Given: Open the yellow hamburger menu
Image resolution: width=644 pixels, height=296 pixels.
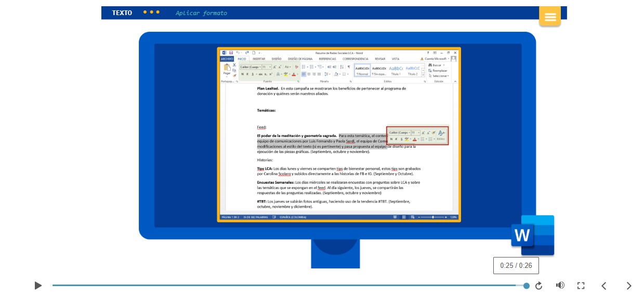Looking at the screenshot, I should pos(549,17).
